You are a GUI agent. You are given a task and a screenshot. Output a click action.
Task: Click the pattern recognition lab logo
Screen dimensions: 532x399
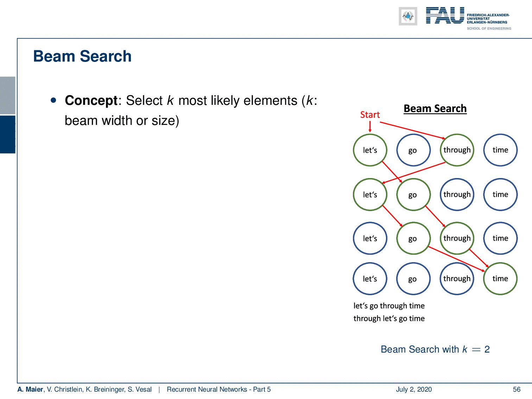408,16
